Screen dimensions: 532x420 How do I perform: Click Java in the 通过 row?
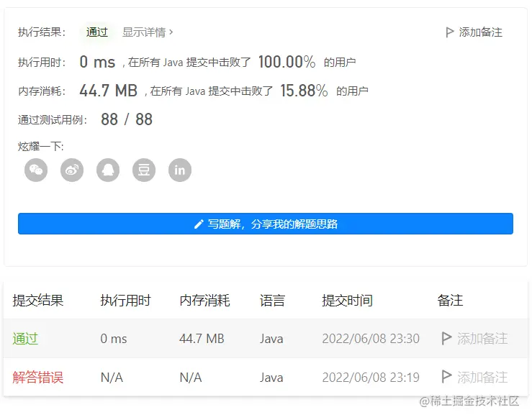pos(271,339)
